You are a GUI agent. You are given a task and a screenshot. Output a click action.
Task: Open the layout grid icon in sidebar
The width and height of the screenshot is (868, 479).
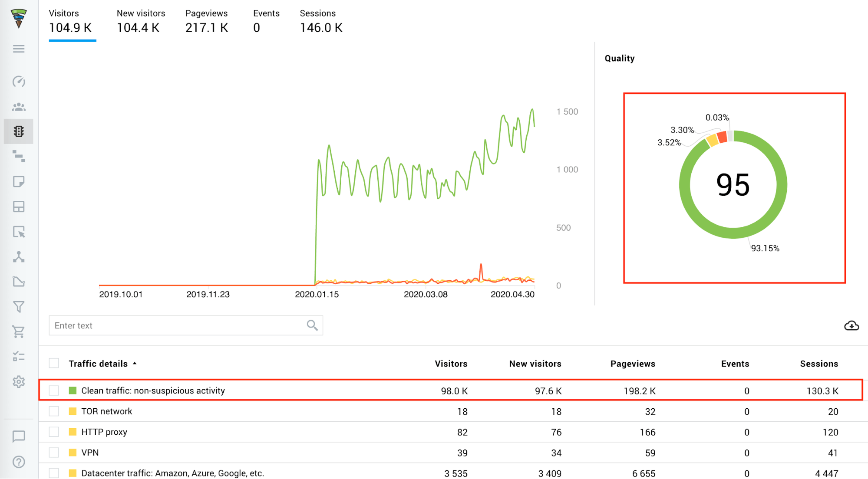[x=19, y=207]
